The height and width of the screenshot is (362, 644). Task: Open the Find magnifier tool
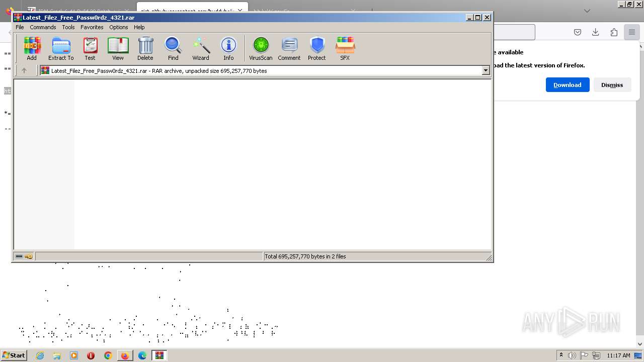[x=173, y=49]
